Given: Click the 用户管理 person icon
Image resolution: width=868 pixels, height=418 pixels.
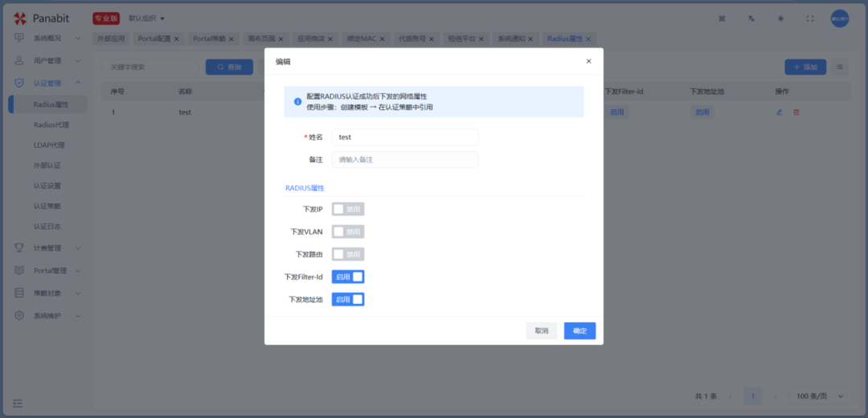Looking at the screenshot, I should [19, 60].
